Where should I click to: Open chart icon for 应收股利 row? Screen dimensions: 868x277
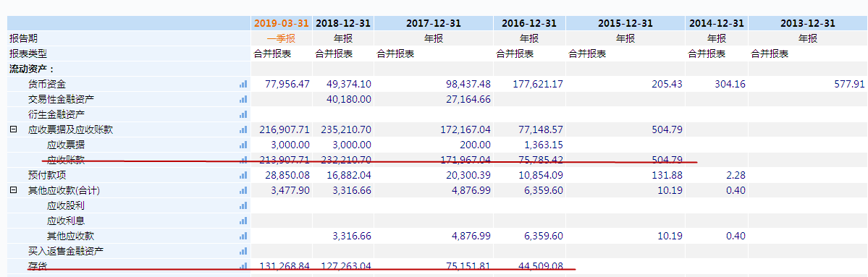coord(243,205)
